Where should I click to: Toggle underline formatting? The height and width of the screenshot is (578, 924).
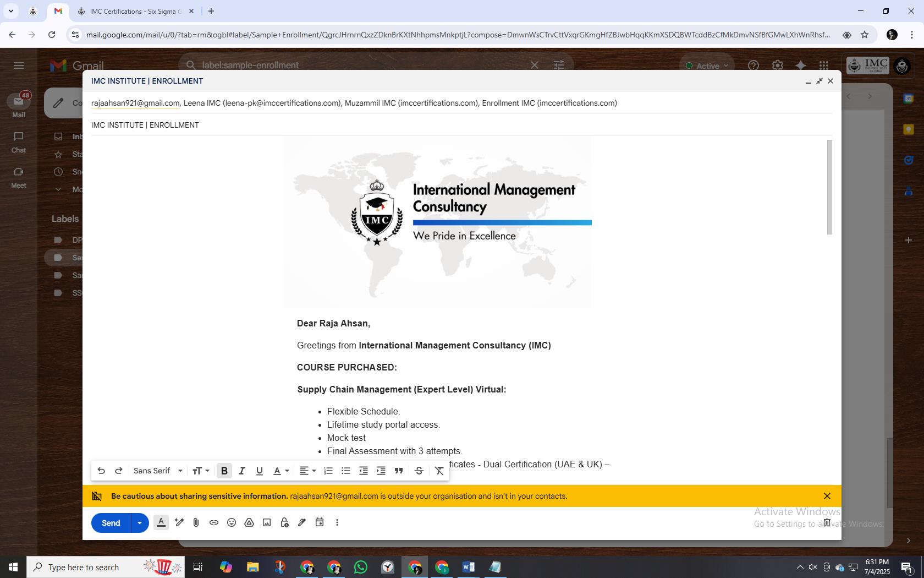coord(259,471)
